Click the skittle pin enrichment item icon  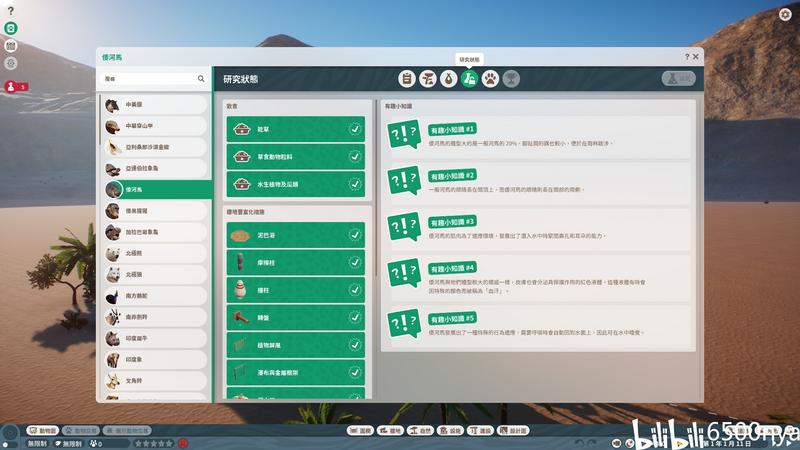(x=241, y=290)
